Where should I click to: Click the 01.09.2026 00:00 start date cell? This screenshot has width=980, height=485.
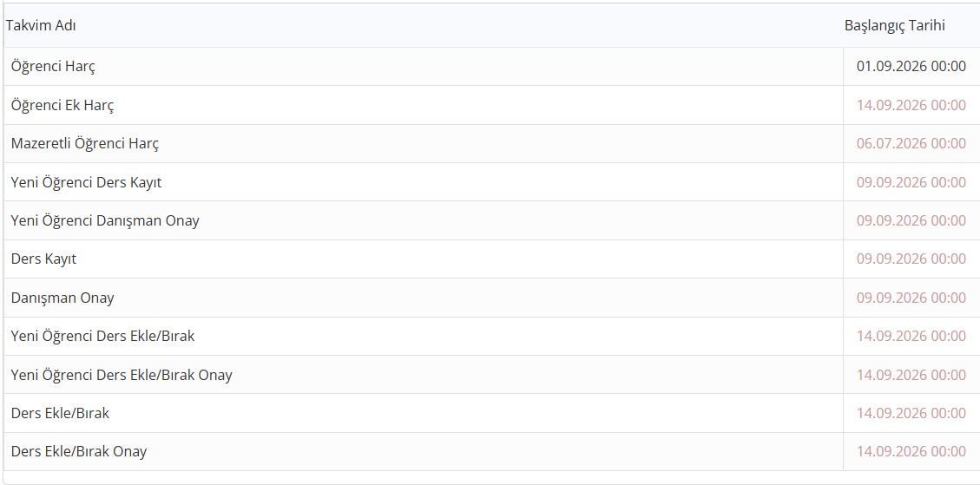(911, 66)
